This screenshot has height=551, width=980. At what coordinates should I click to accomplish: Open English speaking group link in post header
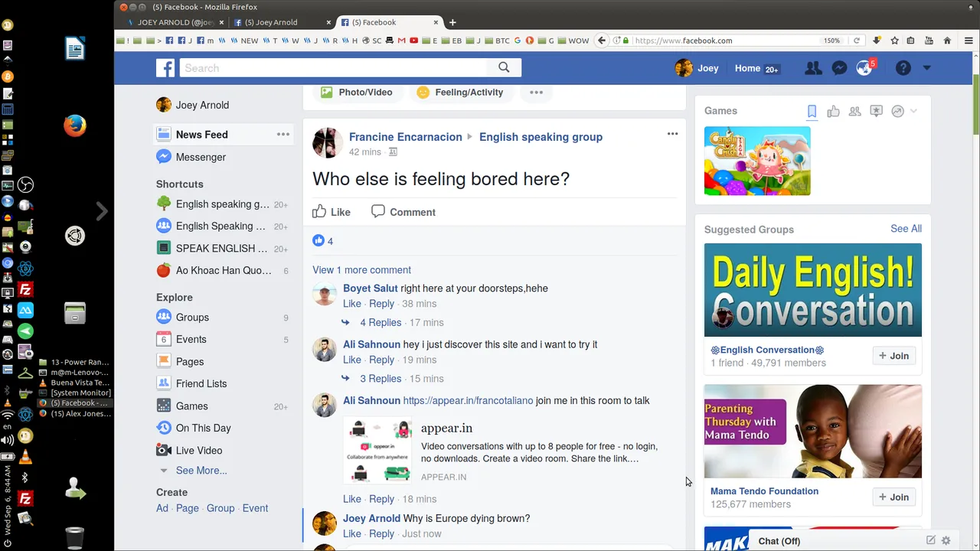[x=541, y=137]
